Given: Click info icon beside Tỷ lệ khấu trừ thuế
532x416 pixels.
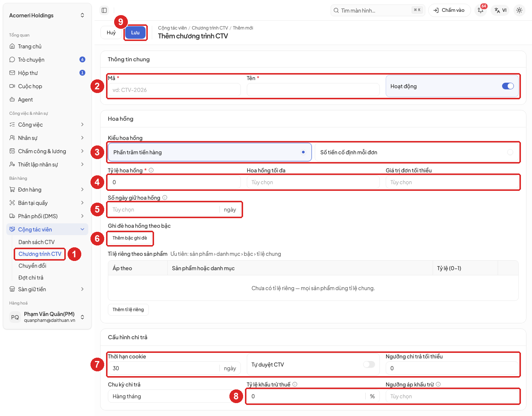Looking at the screenshot, I should click(x=295, y=384).
